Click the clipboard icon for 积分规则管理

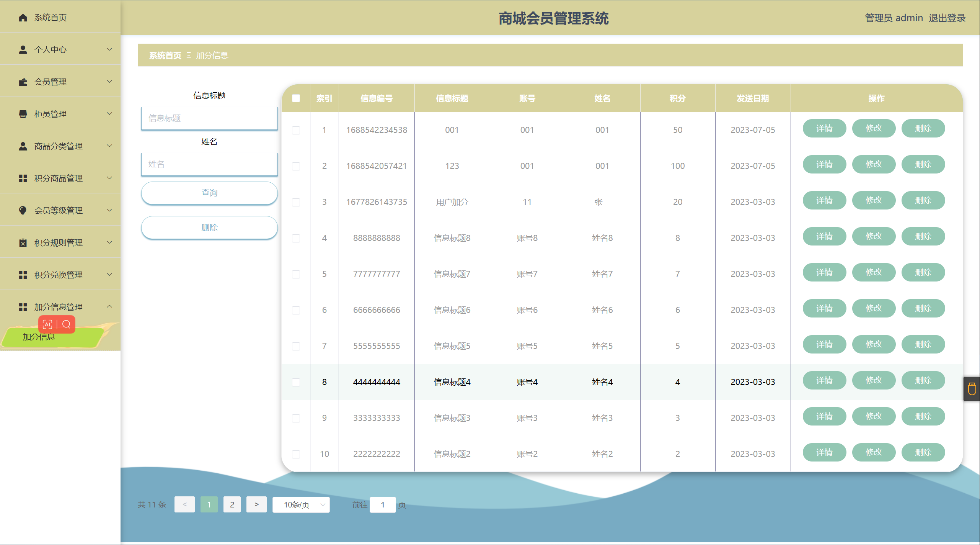pyautogui.click(x=23, y=243)
